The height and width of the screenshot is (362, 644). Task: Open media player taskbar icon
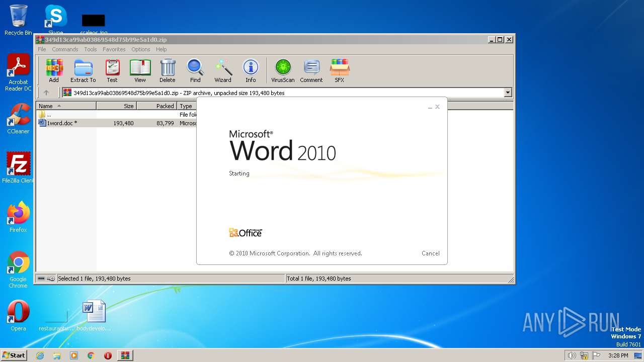point(74,355)
